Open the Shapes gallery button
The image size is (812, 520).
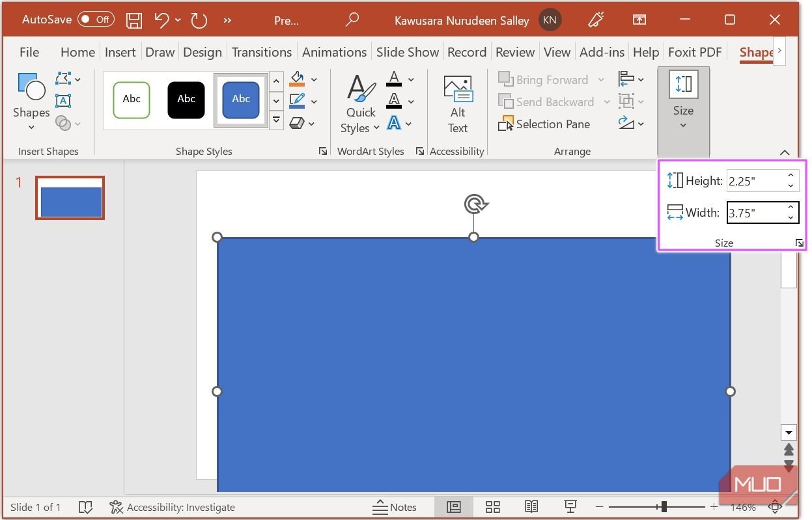[x=31, y=101]
